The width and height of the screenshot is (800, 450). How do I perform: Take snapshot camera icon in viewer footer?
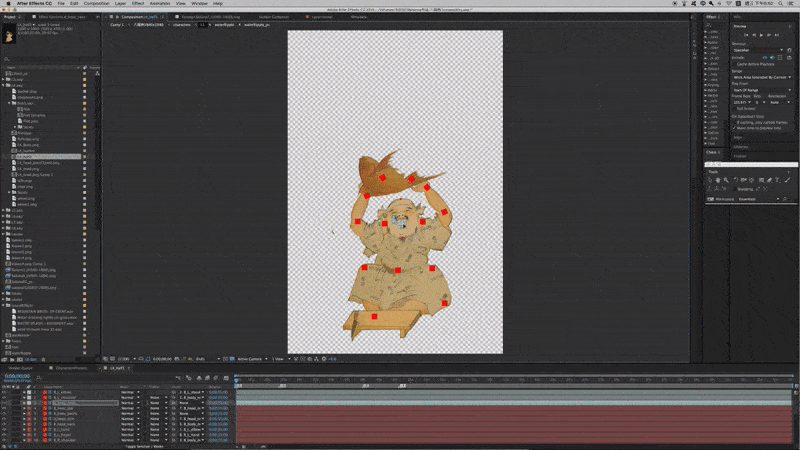[177, 359]
